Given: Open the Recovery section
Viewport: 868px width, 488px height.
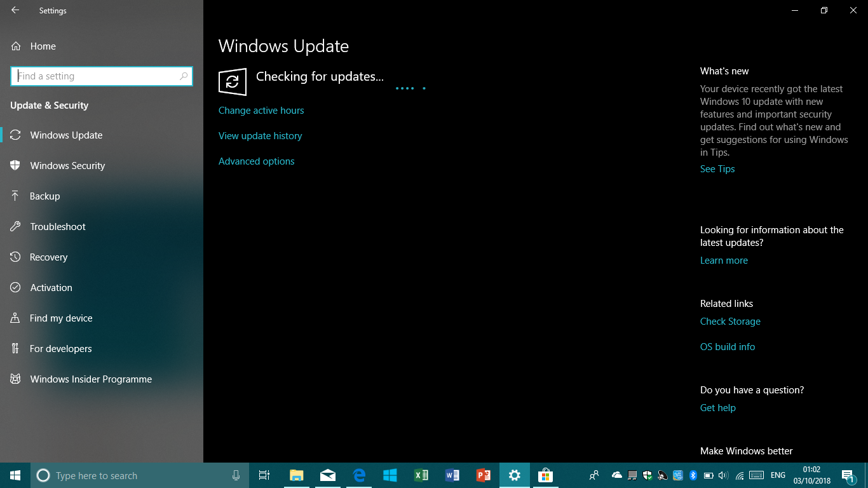Looking at the screenshot, I should (x=102, y=257).
